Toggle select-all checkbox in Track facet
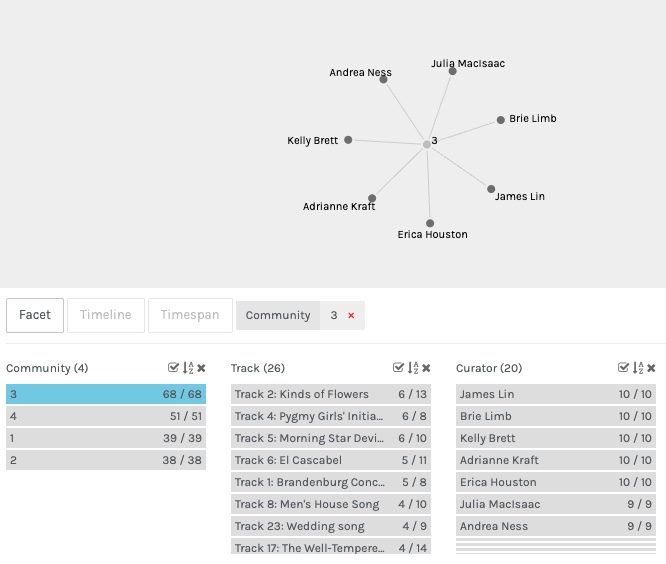This screenshot has width=666, height=564. [399, 369]
